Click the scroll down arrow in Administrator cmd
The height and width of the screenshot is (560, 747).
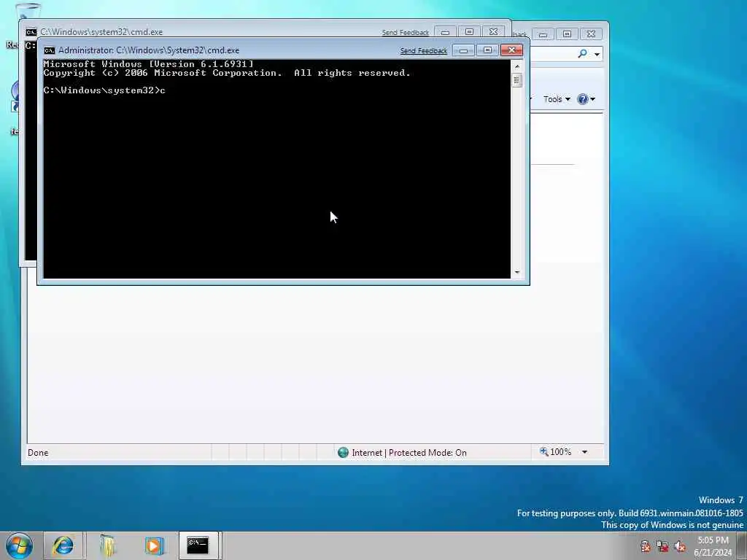tap(517, 273)
